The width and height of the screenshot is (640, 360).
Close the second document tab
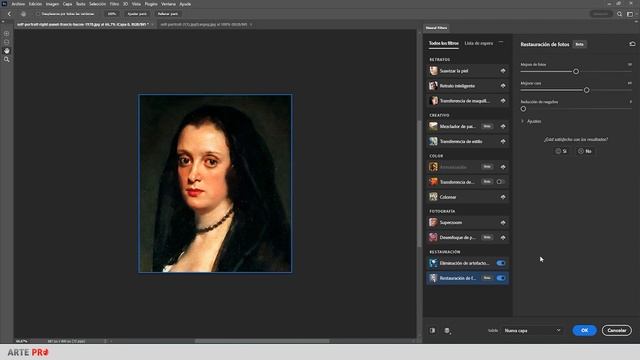click(x=251, y=24)
